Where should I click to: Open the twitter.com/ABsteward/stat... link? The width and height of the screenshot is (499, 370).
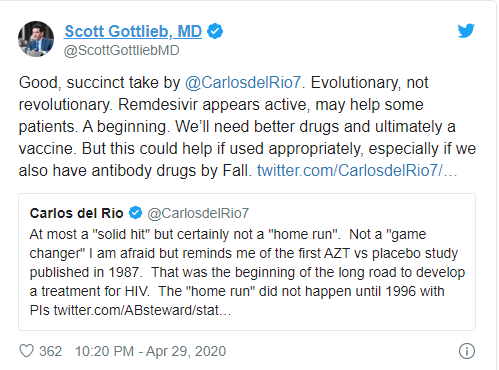coord(142,310)
